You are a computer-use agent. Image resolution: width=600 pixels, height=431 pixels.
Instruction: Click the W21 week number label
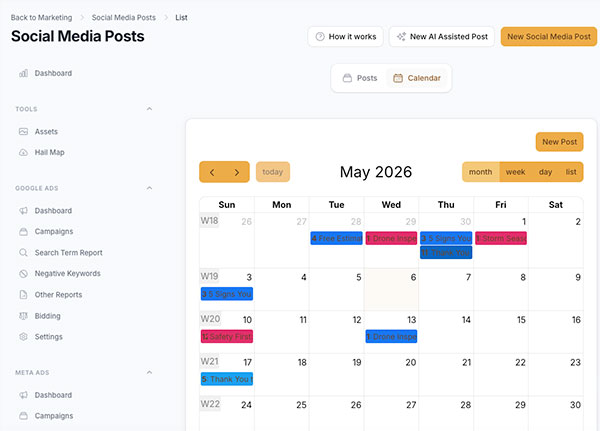click(209, 361)
